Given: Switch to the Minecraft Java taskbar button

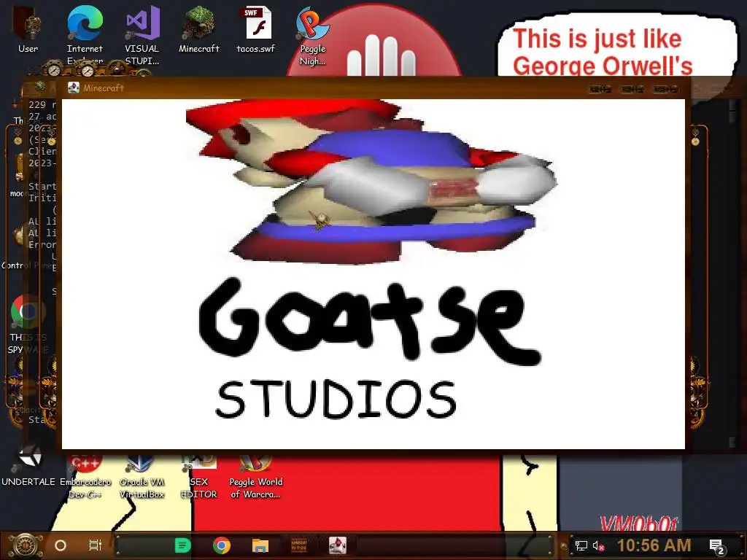Looking at the screenshot, I should tap(337, 545).
